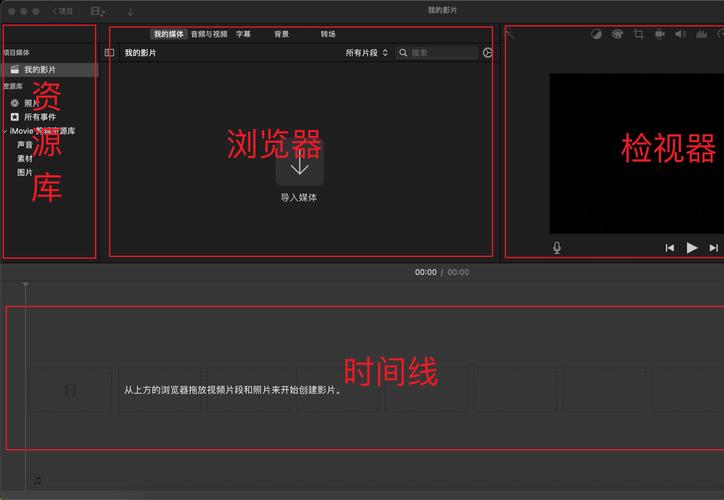Open the 字幕 titles tab
This screenshot has height=500, width=724.
click(x=243, y=34)
